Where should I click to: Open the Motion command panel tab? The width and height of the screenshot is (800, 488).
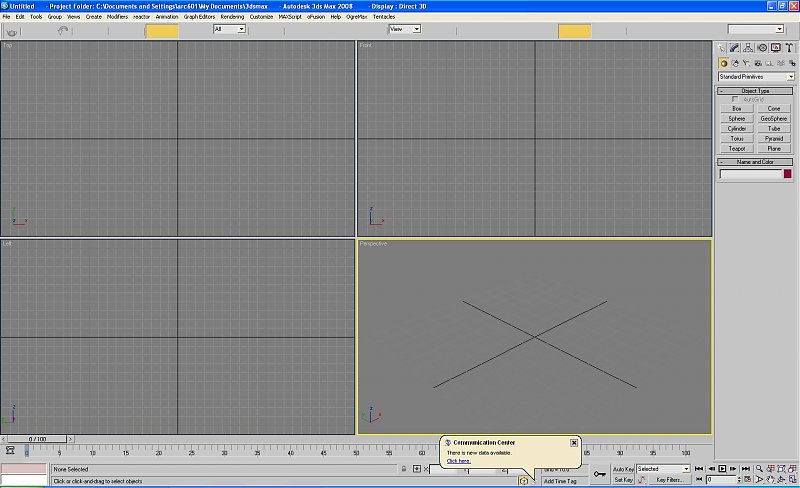click(x=762, y=47)
